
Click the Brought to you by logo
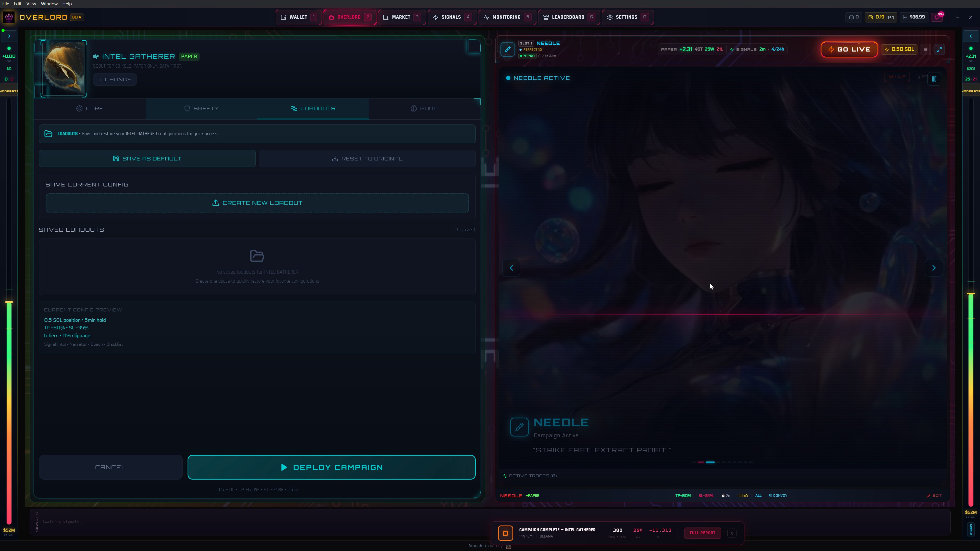(x=509, y=546)
